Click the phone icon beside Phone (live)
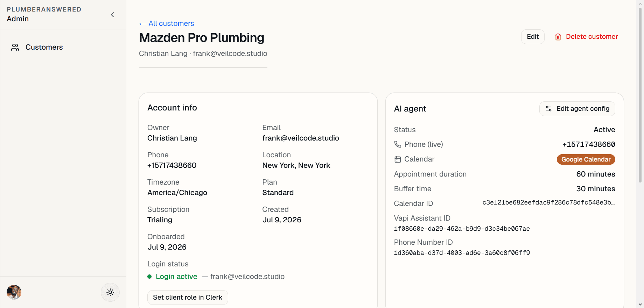 [398, 144]
